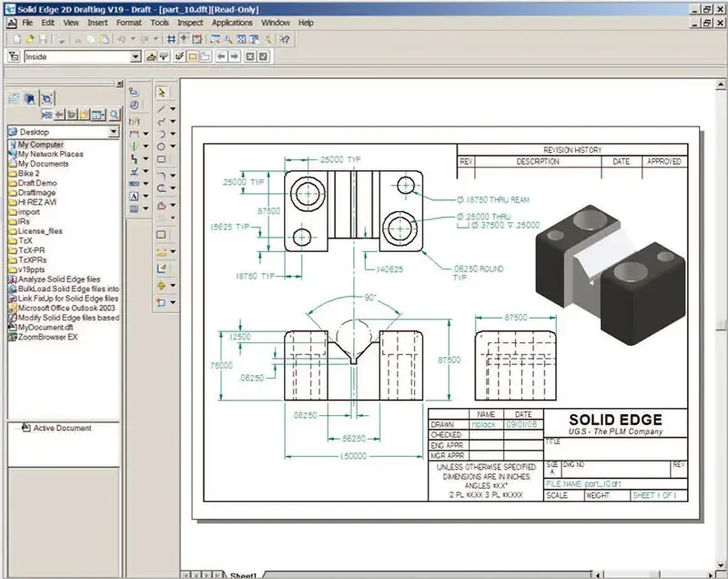Click the vertical scrollbar up arrow

tap(720, 85)
